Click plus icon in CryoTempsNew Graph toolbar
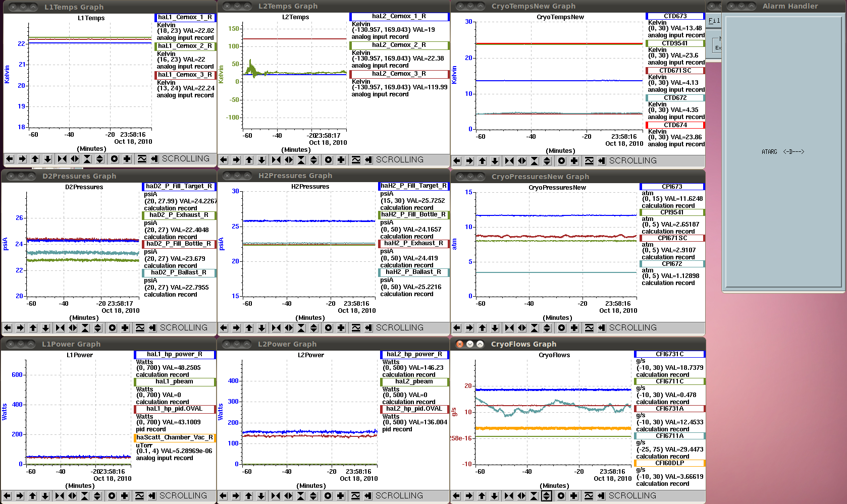 coord(574,161)
